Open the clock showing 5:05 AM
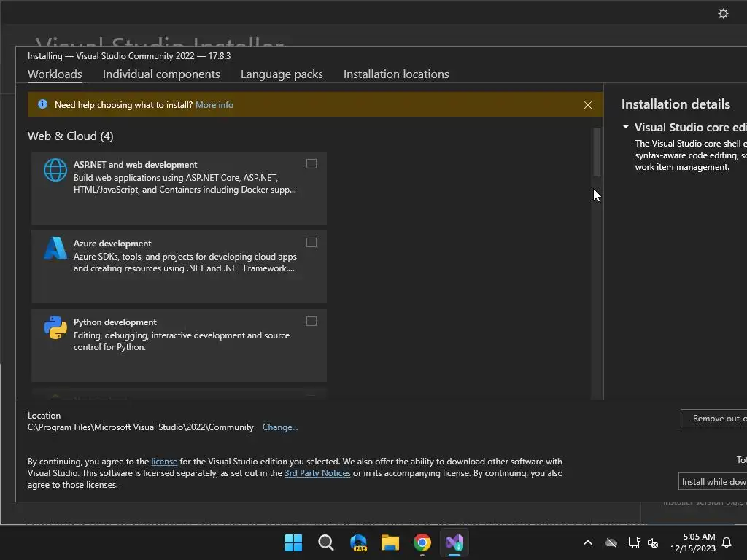Viewport: 747px width, 560px height. 693,542
